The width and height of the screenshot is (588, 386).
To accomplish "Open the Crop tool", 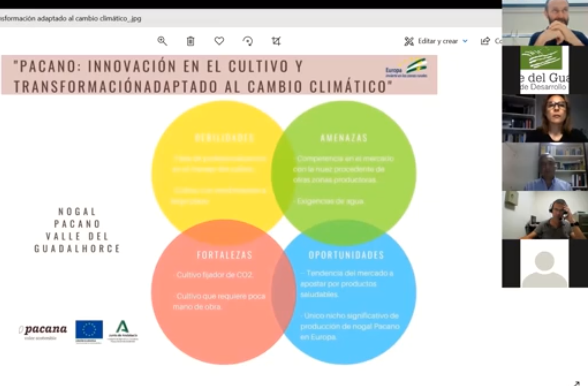I will pos(277,41).
